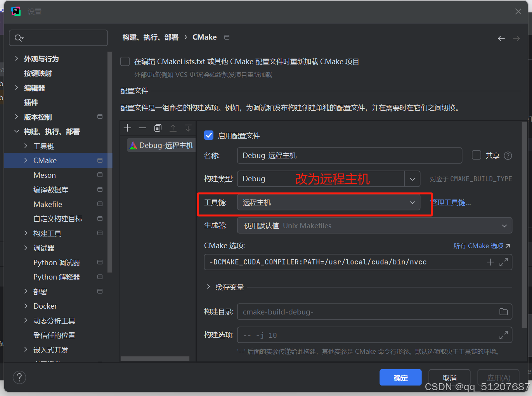Screen dimensions: 532x396
Task: Click the settings search field
Action: (x=58, y=38)
